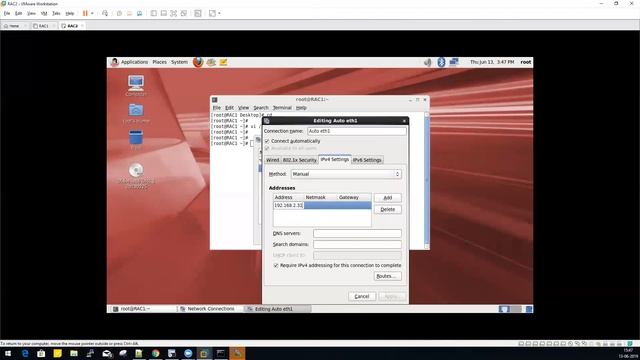Enter full screen mode icon
The height and width of the screenshot is (360, 640).
coord(173,13)
